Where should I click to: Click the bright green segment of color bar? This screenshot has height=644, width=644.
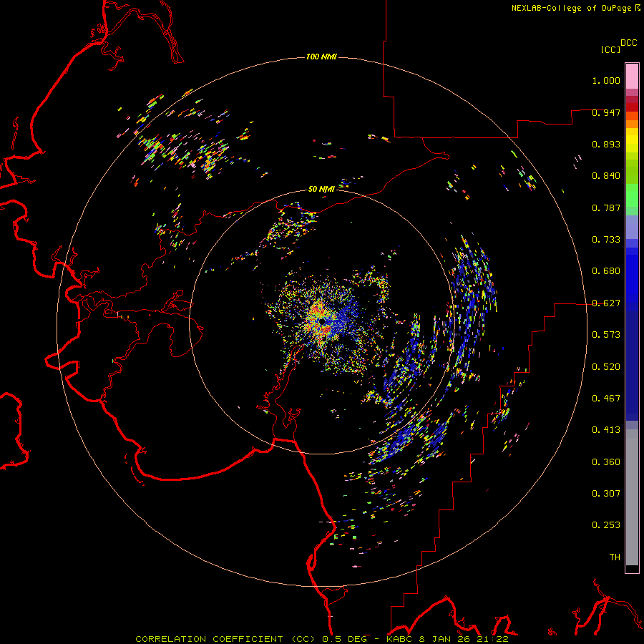coord(632,195)
